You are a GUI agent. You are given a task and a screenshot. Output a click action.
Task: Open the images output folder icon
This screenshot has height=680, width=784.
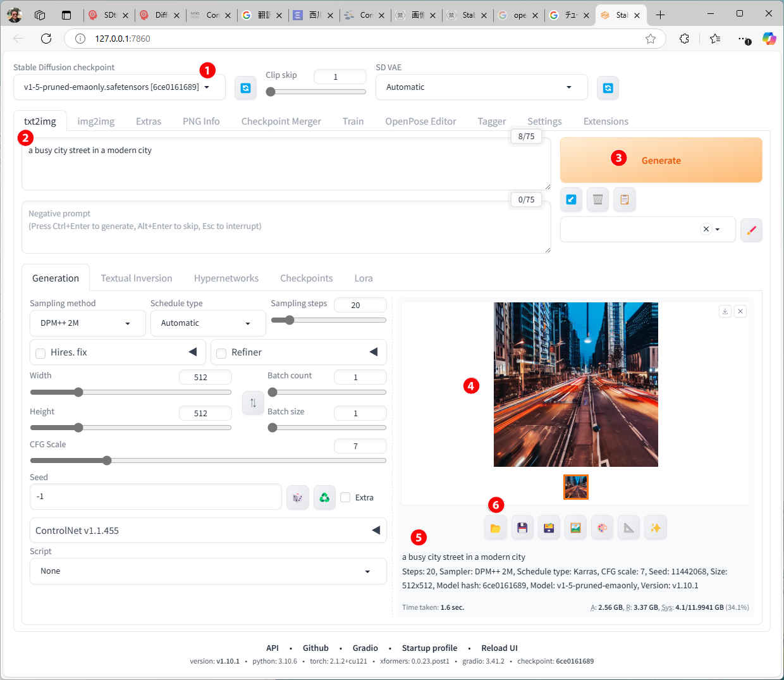pos(495,528)
